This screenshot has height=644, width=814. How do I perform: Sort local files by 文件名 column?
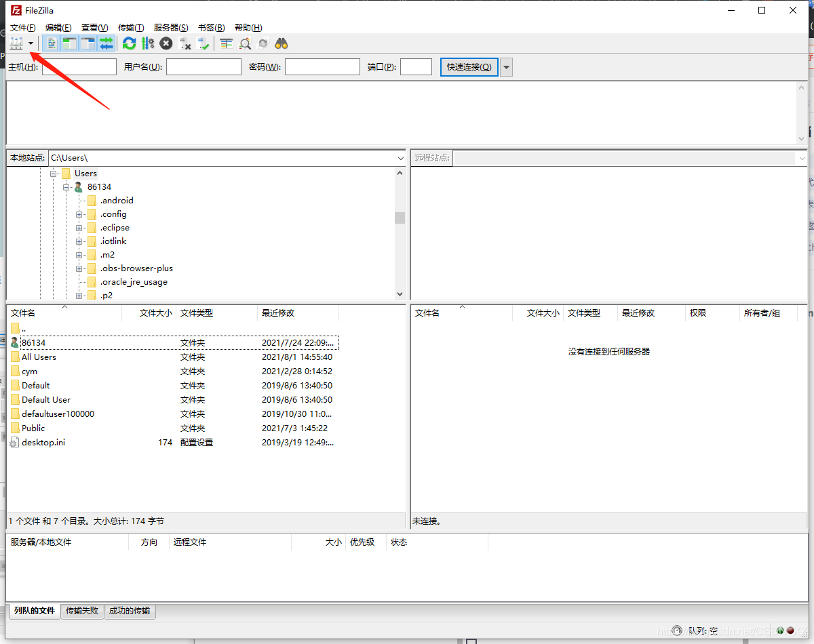64,313
